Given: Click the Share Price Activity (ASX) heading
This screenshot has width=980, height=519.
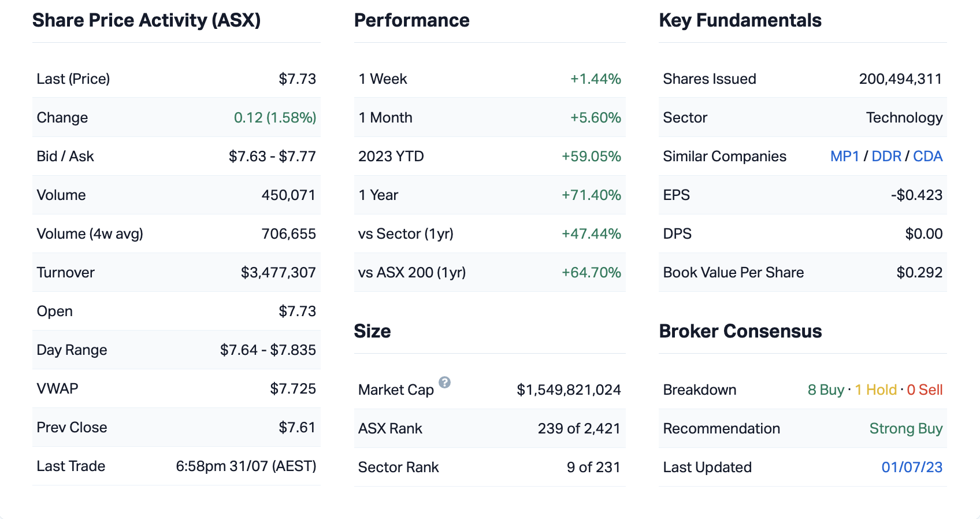Looking at the screenshot, I should [146, 21].
